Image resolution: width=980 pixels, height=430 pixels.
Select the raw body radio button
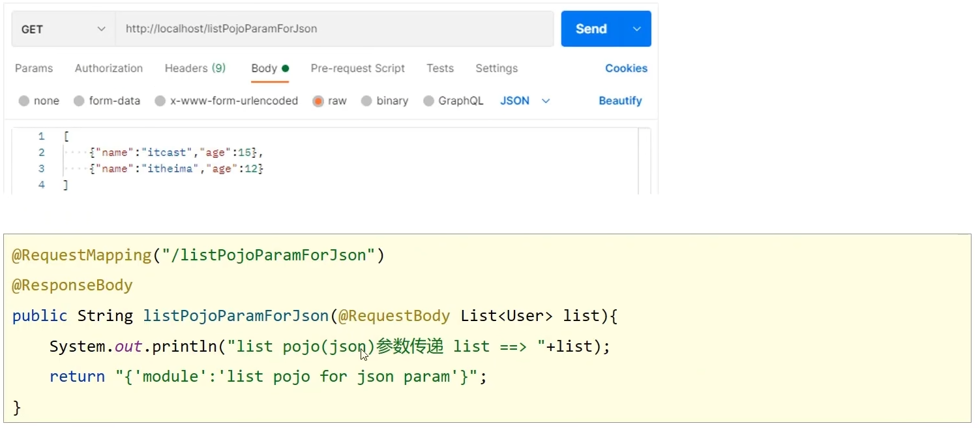(x=318, y=101)
